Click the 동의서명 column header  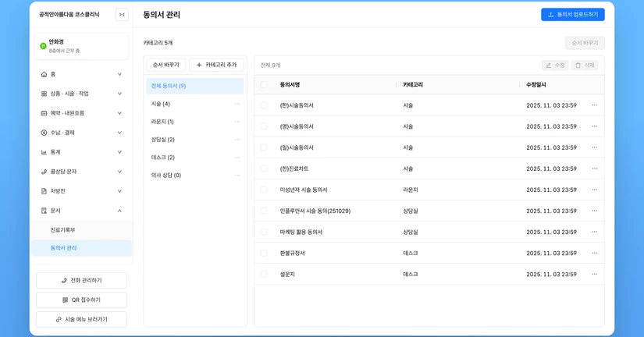click(x=290, y=84)
